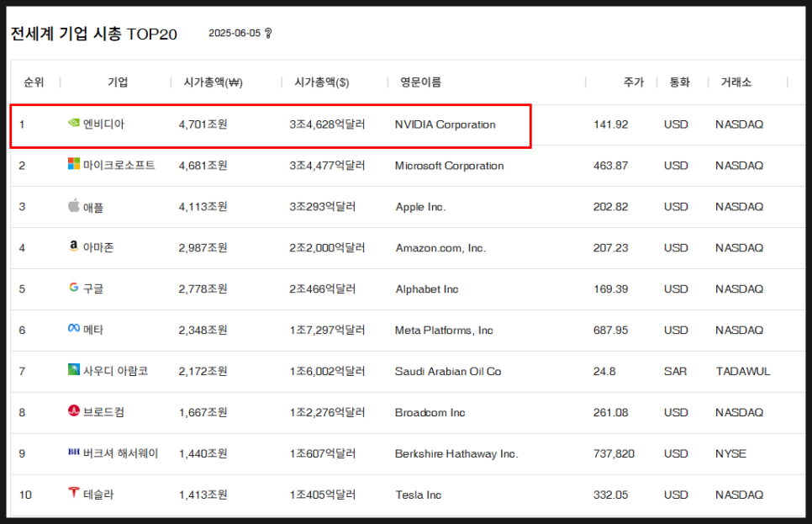812x524 pixels.
Task: Click the Amazon.com, Inc. text
Action: 440,248
